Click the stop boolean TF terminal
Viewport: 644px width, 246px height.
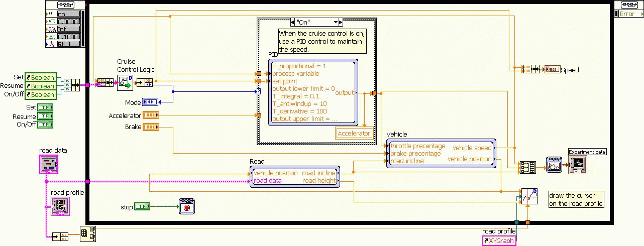coord(142,206)
